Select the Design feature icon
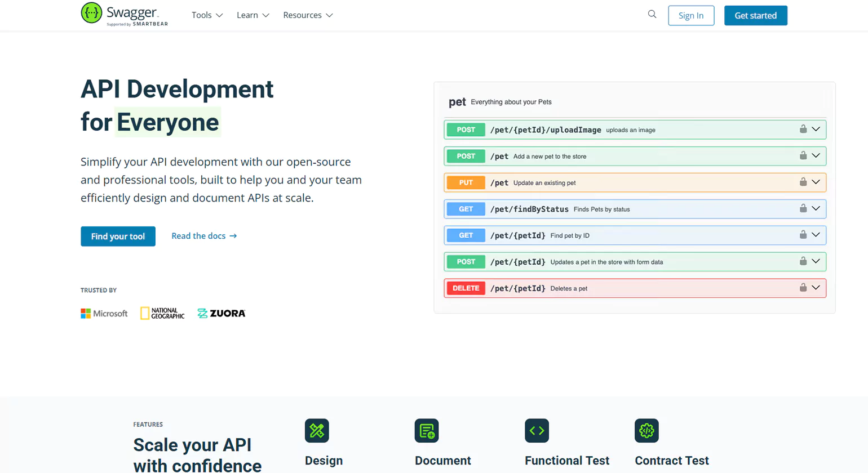The width and height of the screenshot is (868, 473). click(317, 430)
